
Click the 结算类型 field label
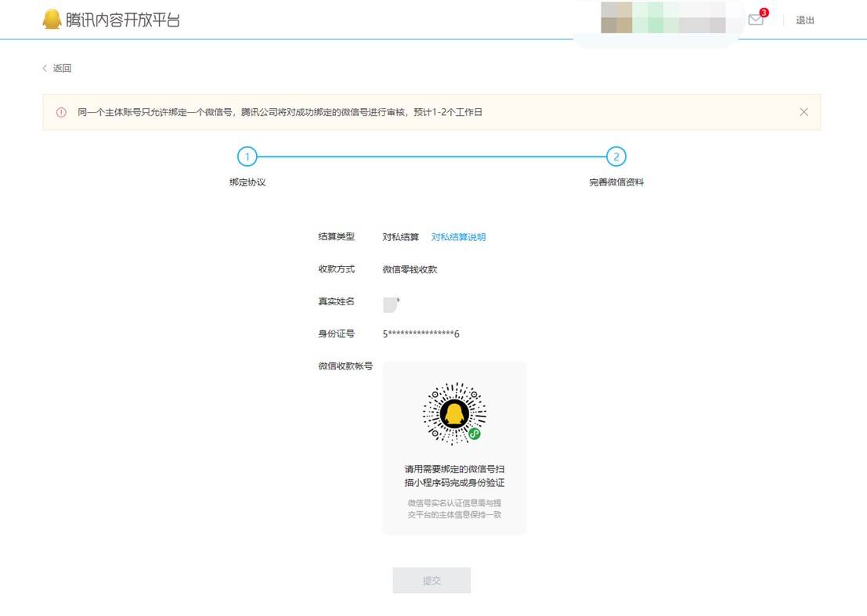pyautogui.click(x=336, y=236)
